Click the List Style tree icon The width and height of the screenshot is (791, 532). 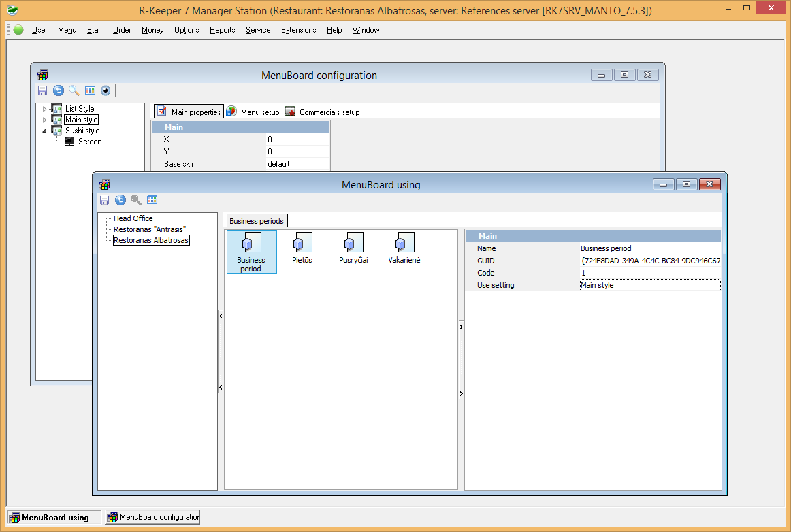pos(57,108)
